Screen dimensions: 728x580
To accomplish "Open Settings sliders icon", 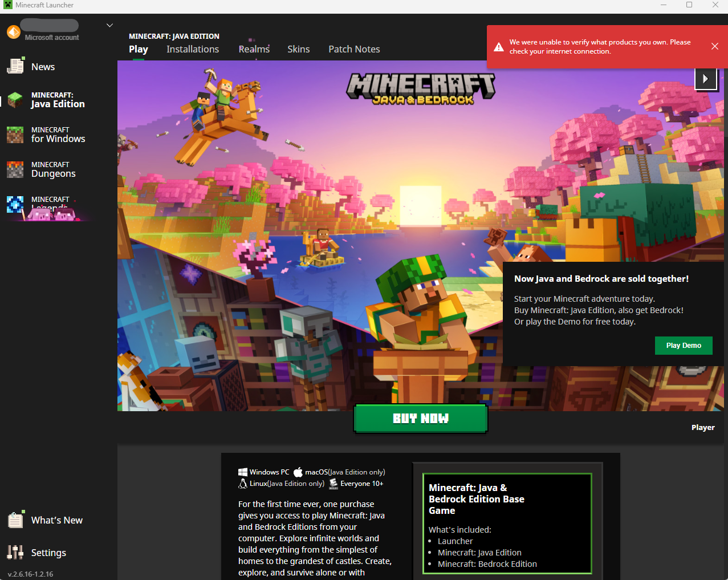I will tap(15, 552).
